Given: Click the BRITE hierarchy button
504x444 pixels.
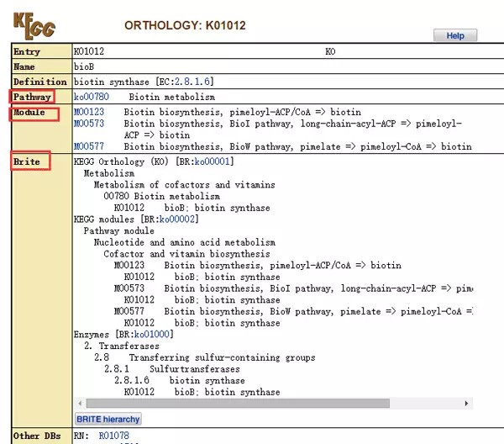Looking at the screenshot, I should tap(108, 420).
